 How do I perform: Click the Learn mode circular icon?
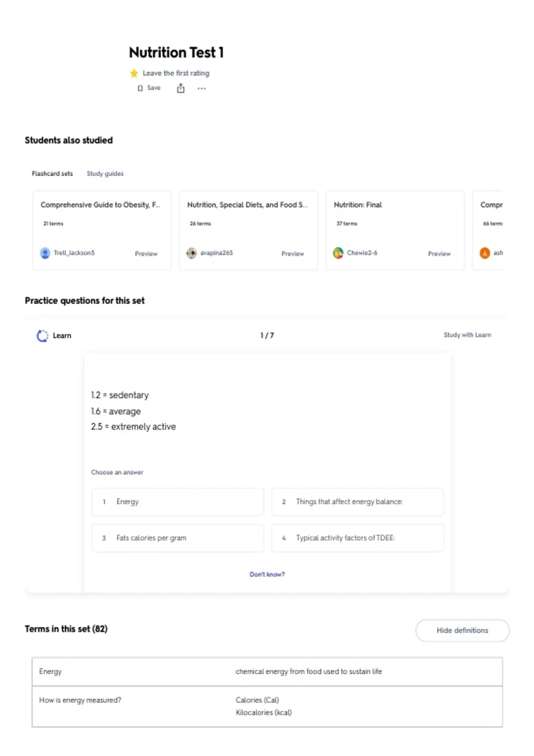point(42,336)
